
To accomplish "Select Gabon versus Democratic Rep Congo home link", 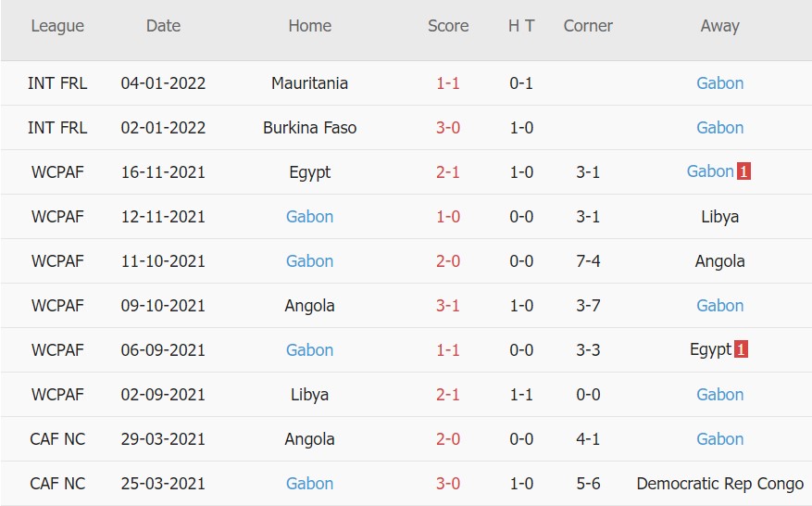I will (x=309, y=484).
